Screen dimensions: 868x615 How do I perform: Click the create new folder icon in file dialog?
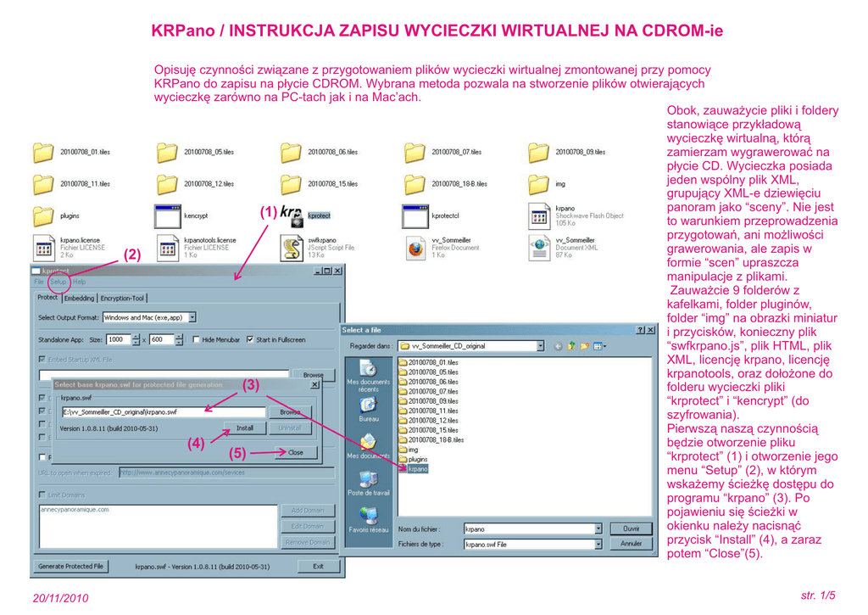tap(583, 346)
